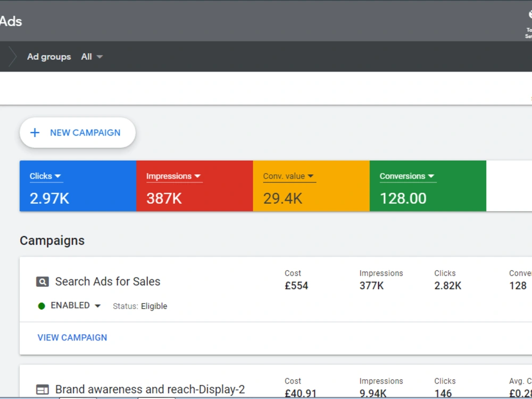Click the Status: Eligible text
This screenshot has height=399, width=532.
140,306
